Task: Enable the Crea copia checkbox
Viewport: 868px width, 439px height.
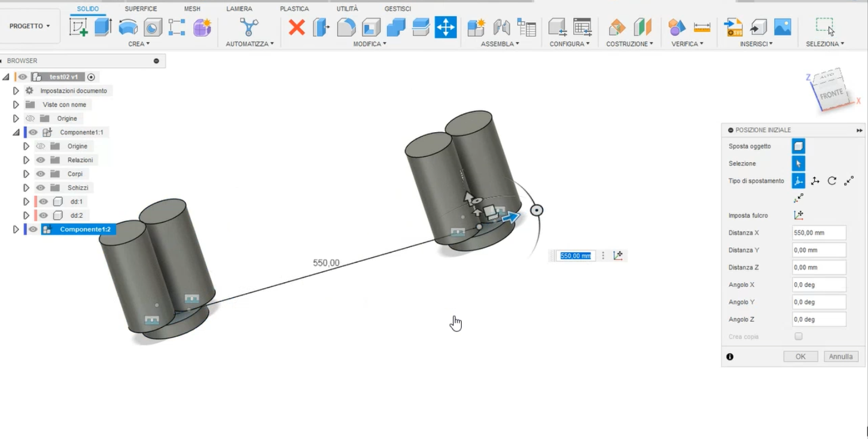Action: tap(799, 336)
